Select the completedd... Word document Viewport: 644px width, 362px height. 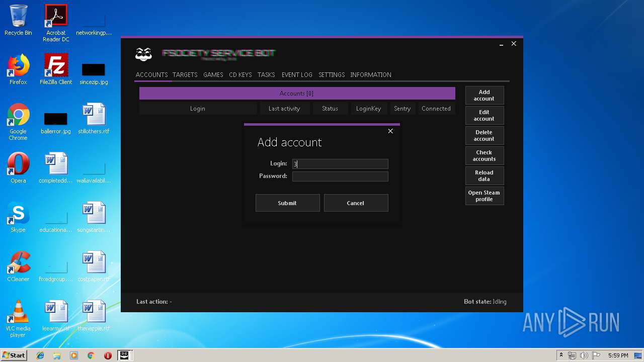click(56, 168)
